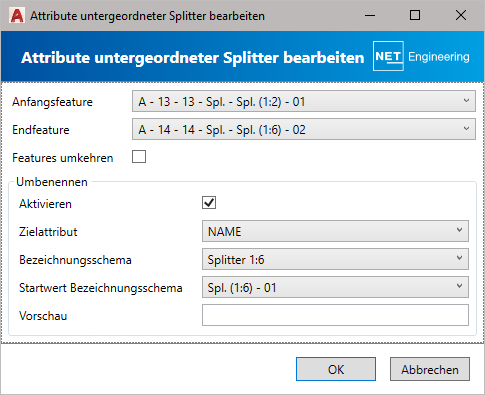
Task: Click the Aktivieren label
Action: tap(45, 204)
